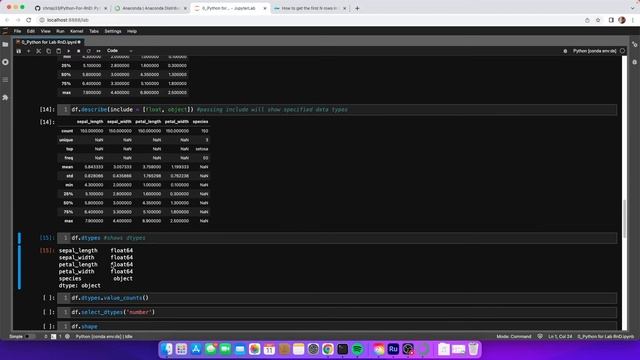640x360 pixels.
Task: Open the Run menu
Action: click(60, 31)
